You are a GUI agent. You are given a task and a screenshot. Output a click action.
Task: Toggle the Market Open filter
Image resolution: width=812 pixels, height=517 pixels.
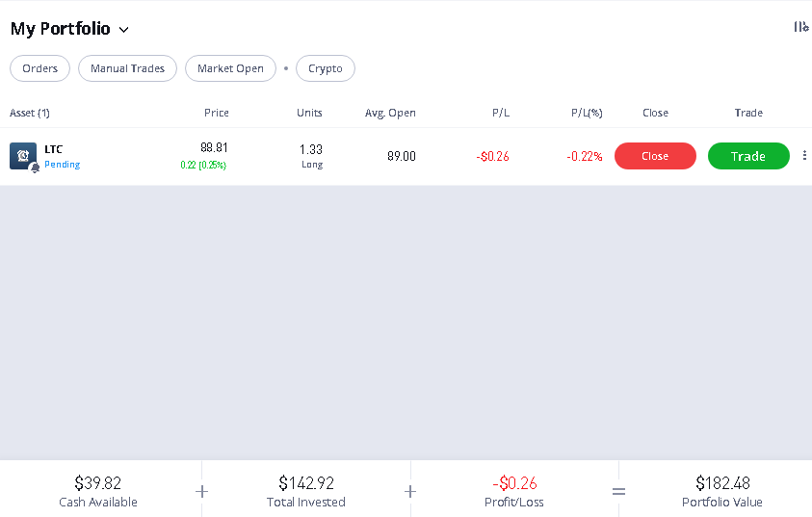pyautogui.click(x=230, y=68)
